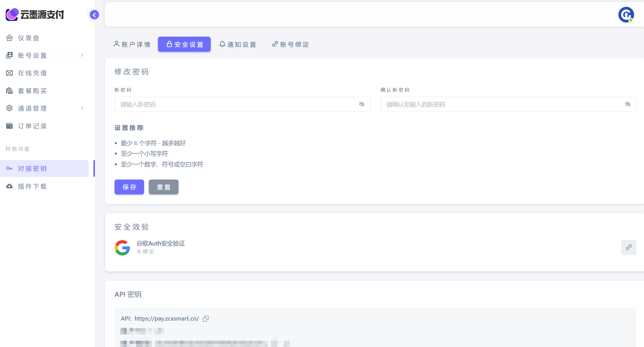Viewport: 644px width, 347px height.
Task: Bind Google Auth via the link button
Action: click(629, 248)
